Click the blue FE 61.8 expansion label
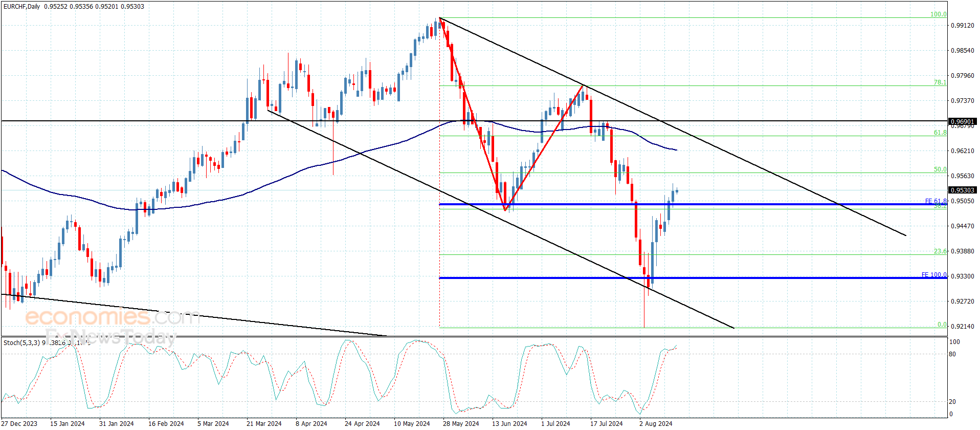This screenshot has width=980, height=430. pyautogui.click(x=936, y=201)
